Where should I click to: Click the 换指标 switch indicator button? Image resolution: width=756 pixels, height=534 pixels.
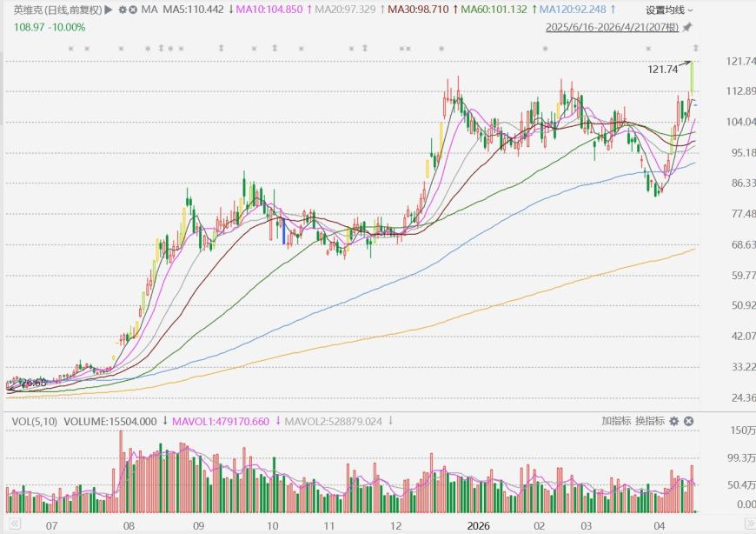[649, 421]
